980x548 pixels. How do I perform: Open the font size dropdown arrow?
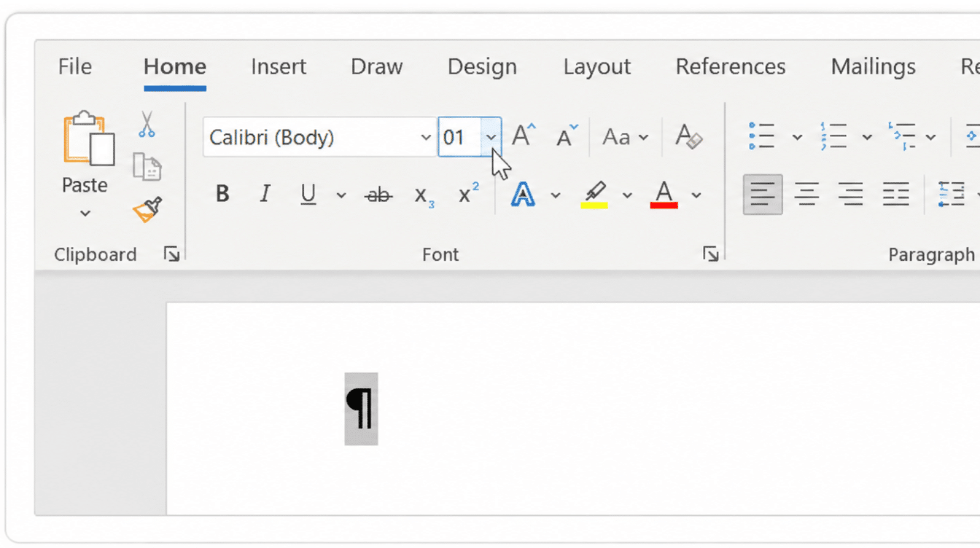491,137
